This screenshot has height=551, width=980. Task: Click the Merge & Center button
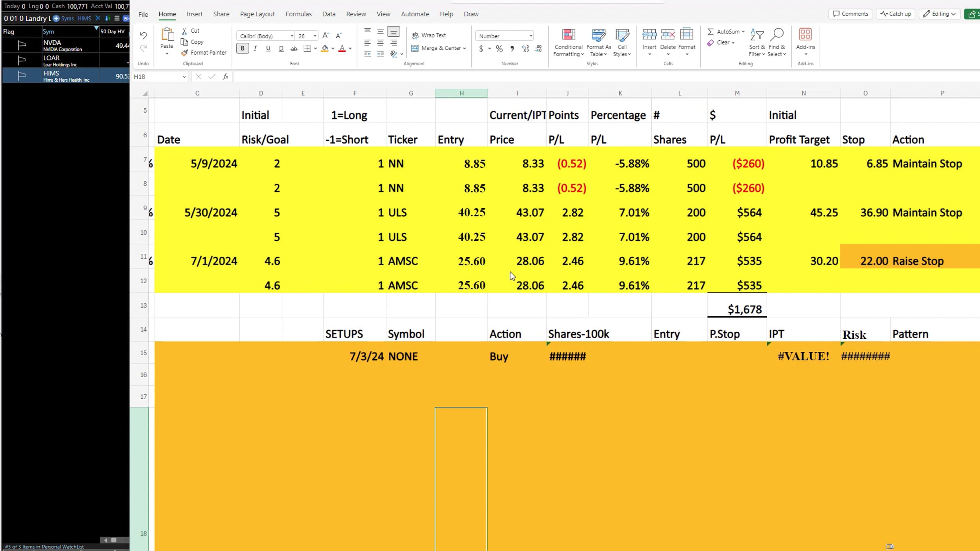pyautogui.click(x=439, y=48)
